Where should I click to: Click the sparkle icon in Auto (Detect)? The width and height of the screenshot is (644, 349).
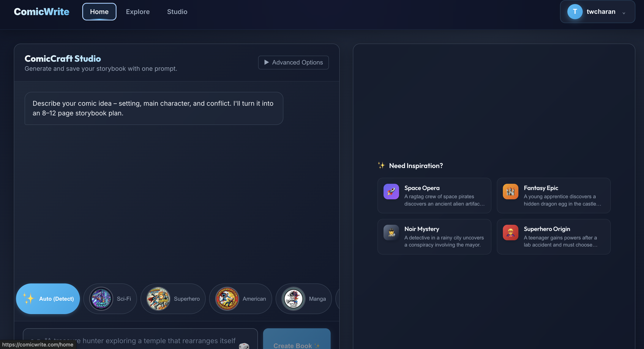coord(28,298)
